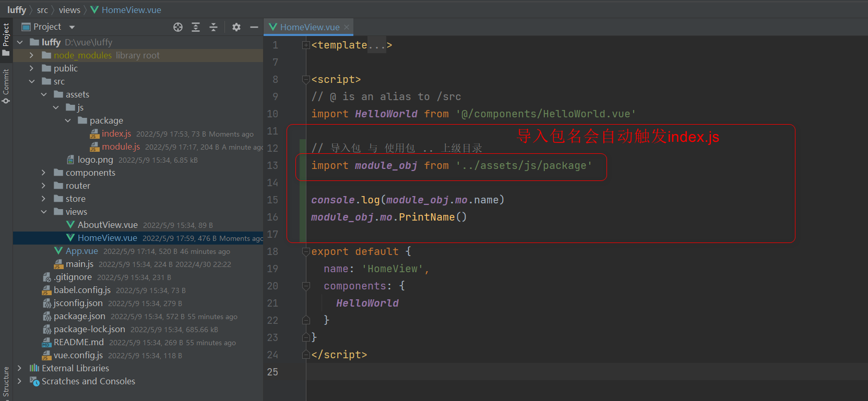
Task: Click the import module_obj line of code
Action: [x=451, y=166]
